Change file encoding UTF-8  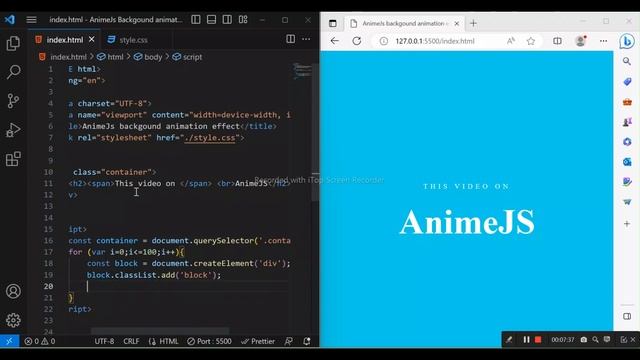104,341
